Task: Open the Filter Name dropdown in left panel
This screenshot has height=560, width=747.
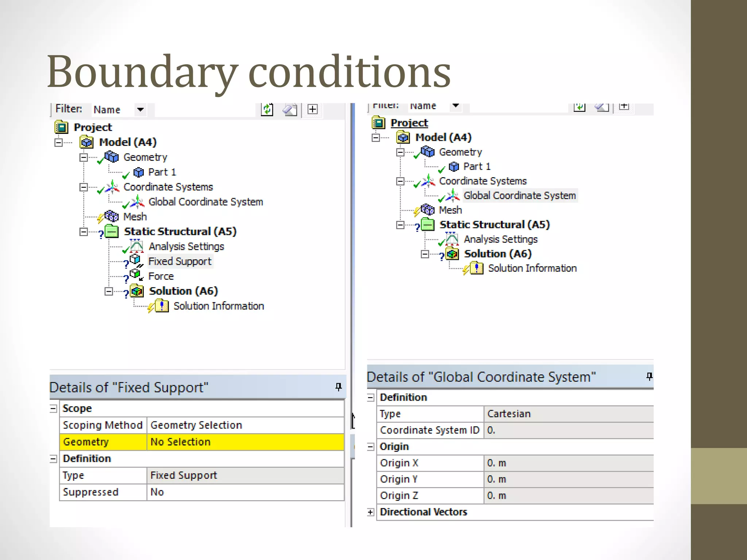Action: [140, 109]
